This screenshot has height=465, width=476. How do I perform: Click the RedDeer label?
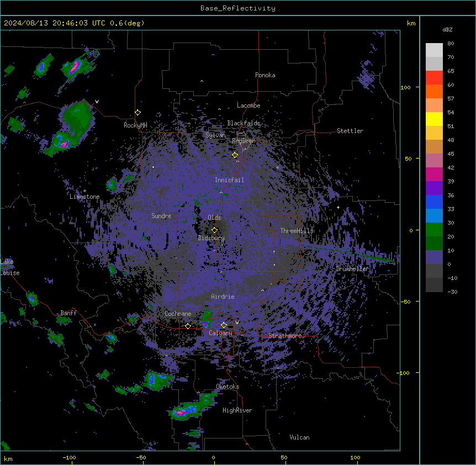pos(244,141)
